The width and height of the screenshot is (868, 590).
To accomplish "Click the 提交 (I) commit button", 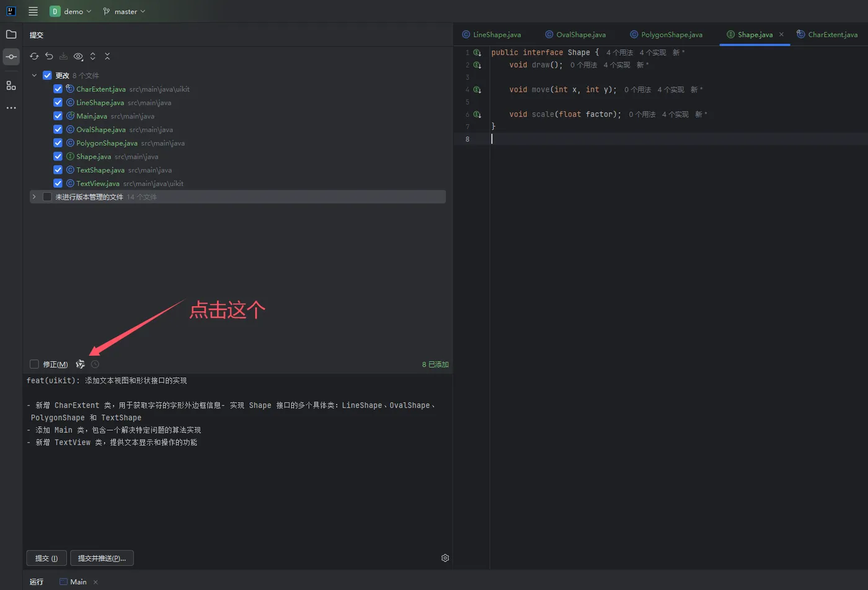I will [x=46, y=558].
